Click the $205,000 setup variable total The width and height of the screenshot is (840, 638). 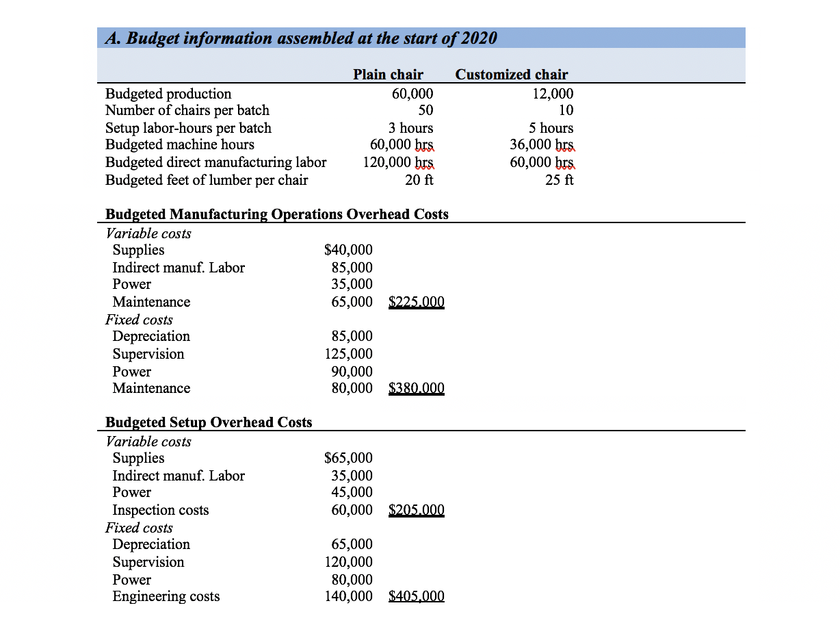[416, 509]
